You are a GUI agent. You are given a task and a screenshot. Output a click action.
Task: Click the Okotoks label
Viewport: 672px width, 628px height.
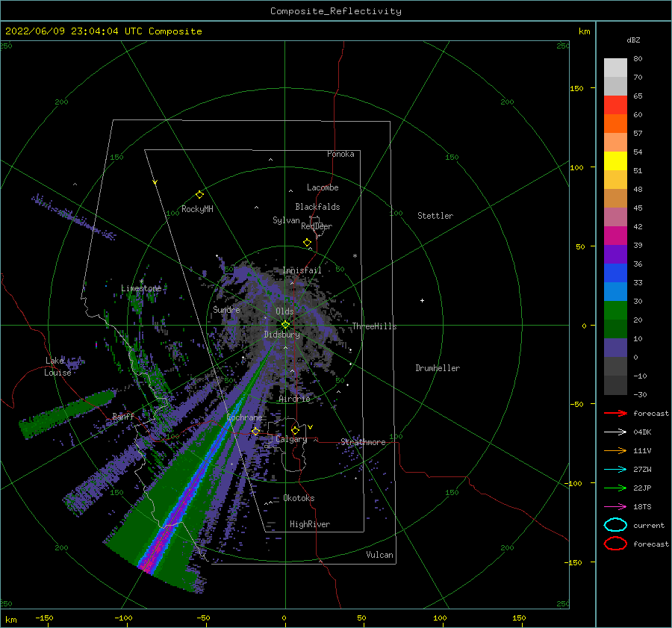[299, 498]
